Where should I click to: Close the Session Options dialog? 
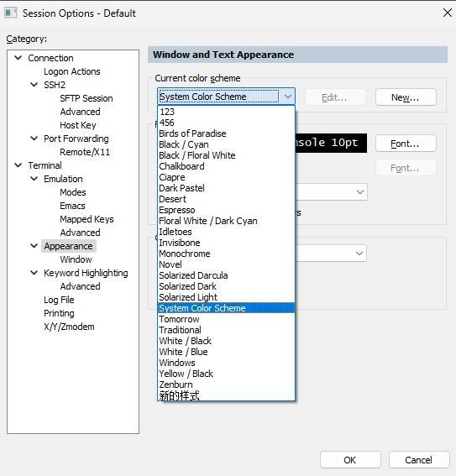point(448,13)
